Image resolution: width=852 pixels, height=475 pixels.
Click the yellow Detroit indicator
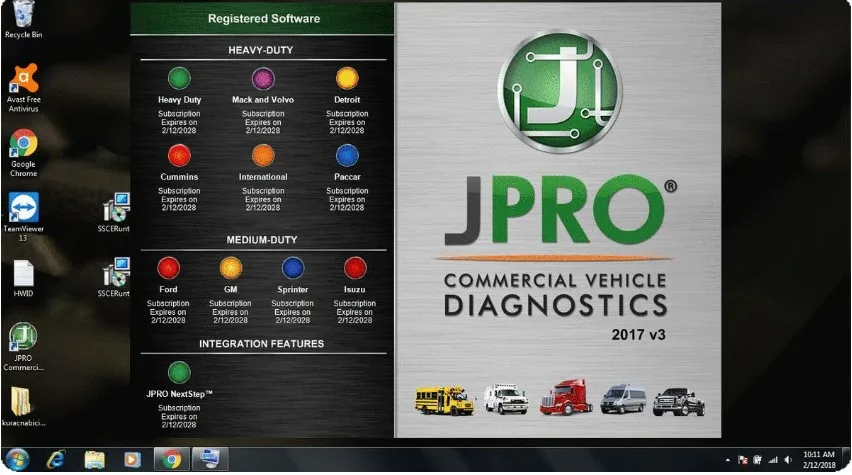pos(347,78)
